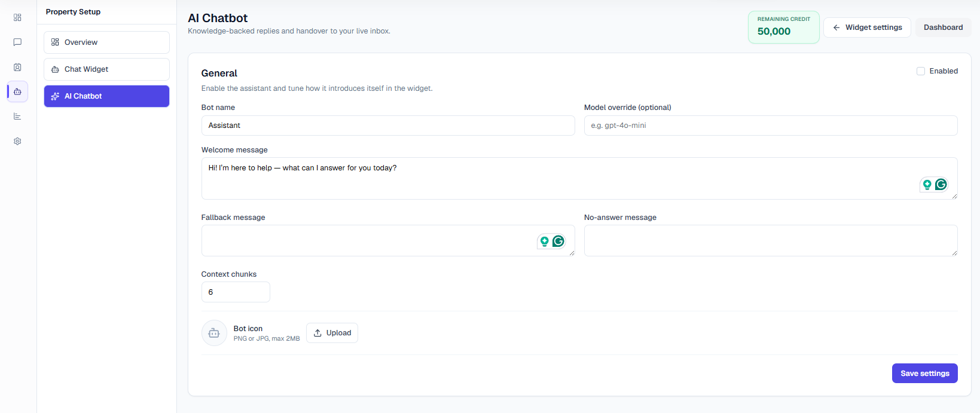Image resolution: width=980 pixels, height=413 pixels.
Task: Click the Grammarly icon in Fallback message box
Action: (x=558, y=241)
